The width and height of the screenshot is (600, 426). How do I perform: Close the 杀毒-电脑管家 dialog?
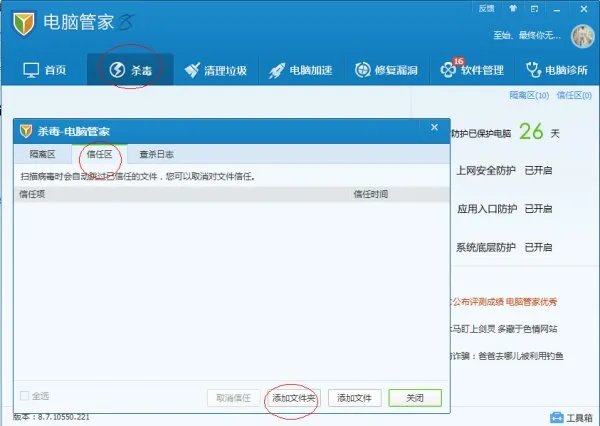(434, 127)
